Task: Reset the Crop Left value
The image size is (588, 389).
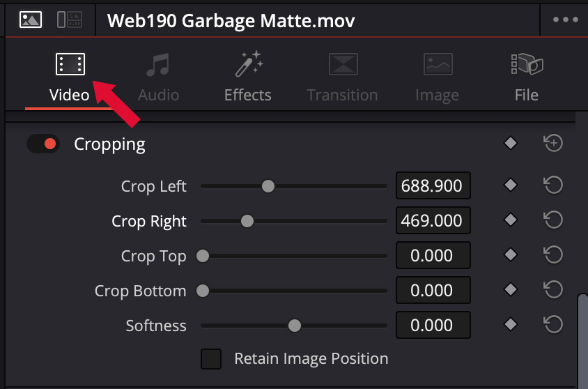Action: (552, 185)
